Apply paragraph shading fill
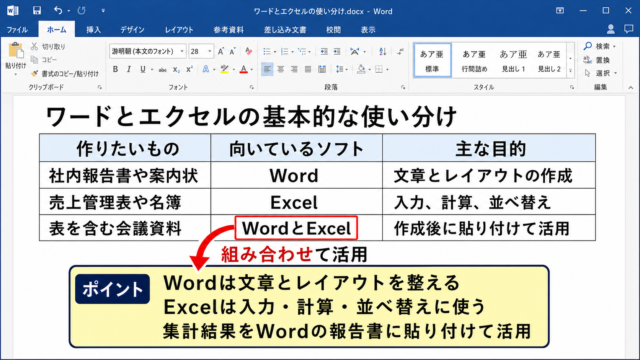This screenshot has width=640, height=360. [361, 69]
